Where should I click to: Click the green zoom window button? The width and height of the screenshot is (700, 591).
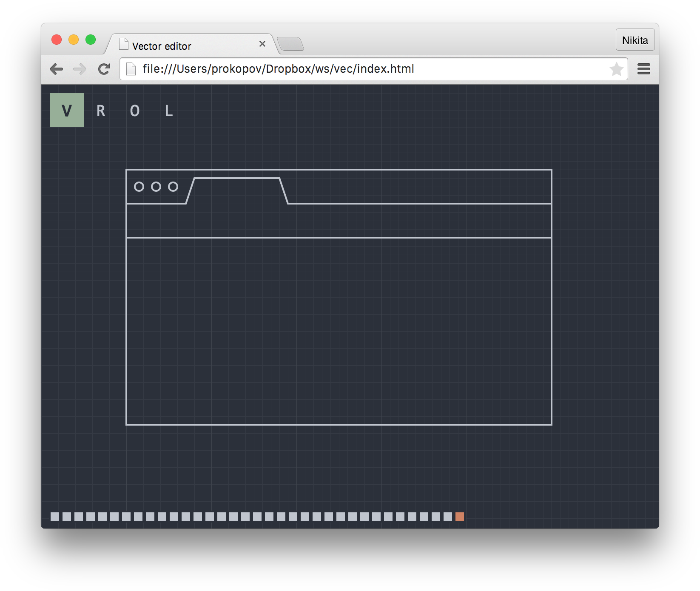(x=91, y=40)
